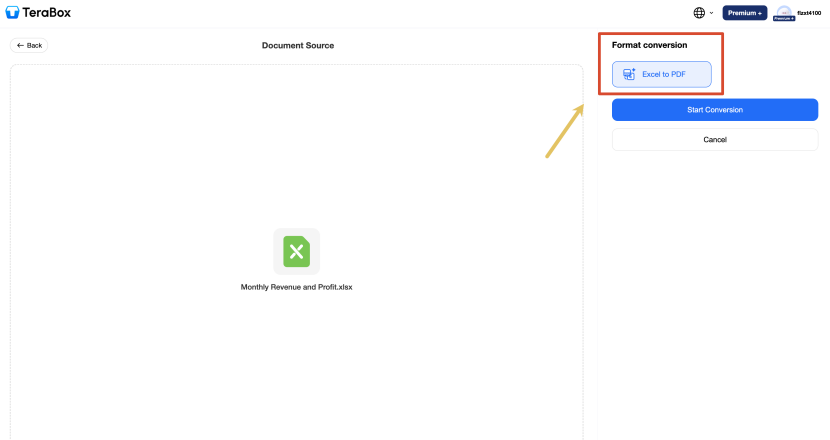Click the Document Source heading
Image resolution: width=830 pixels, height=440 pixels.
298,46
